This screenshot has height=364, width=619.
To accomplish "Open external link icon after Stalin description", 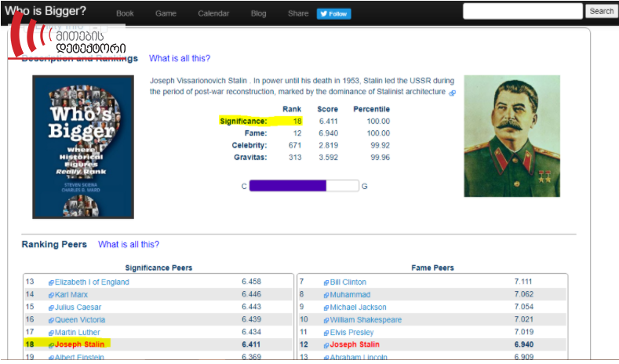I will [x=453, y=93].
